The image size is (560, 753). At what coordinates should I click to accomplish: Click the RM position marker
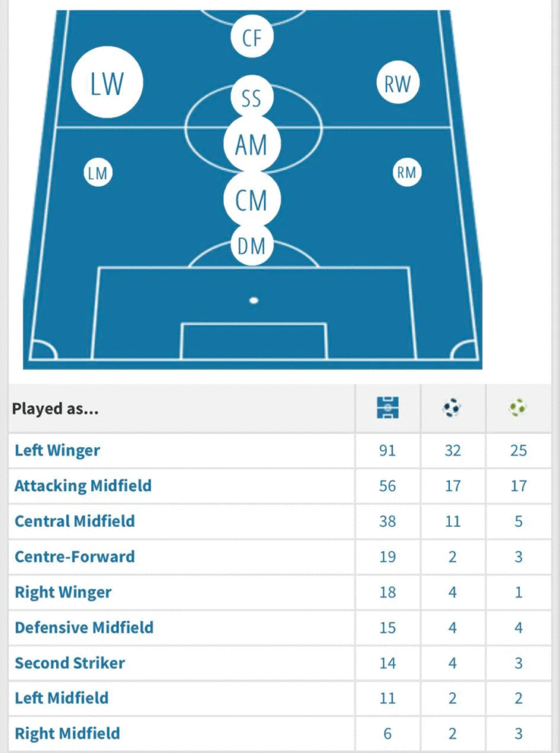(406, 173)
